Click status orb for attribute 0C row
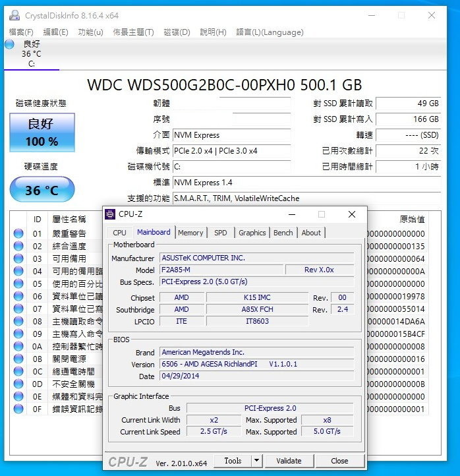 click(18, 371)
